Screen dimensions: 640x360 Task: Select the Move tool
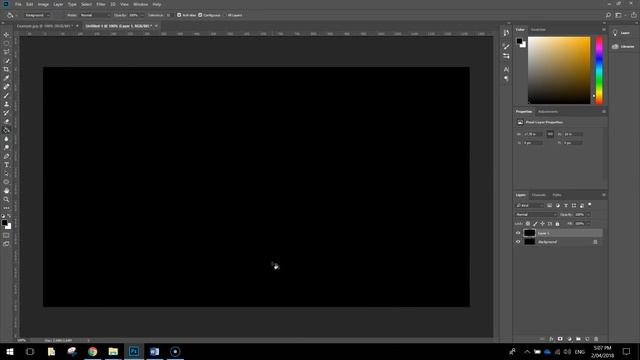(x=6, y=35)
